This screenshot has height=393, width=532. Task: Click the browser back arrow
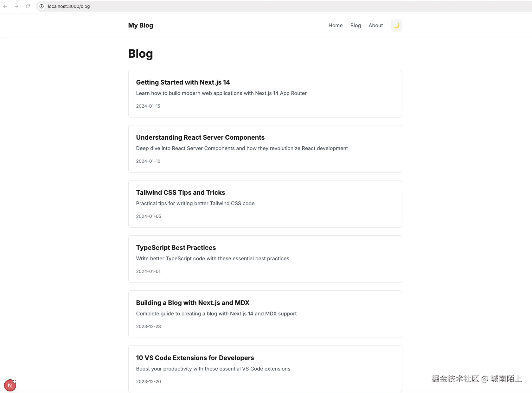point(5,6)
